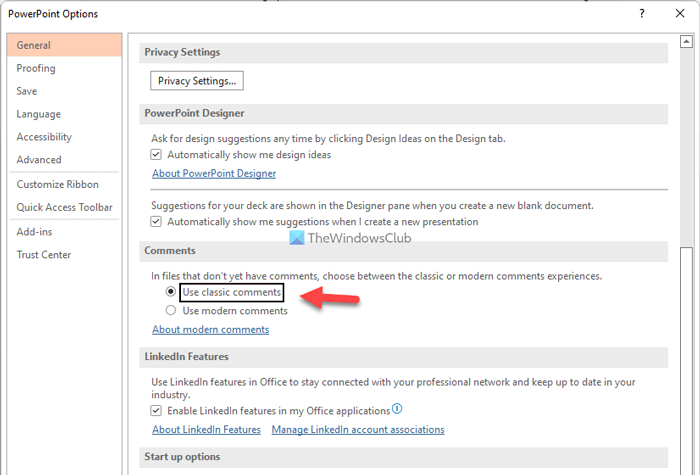Open the Advanced options category
This screenshot has width=700, height=475.
tap(39, 160)
